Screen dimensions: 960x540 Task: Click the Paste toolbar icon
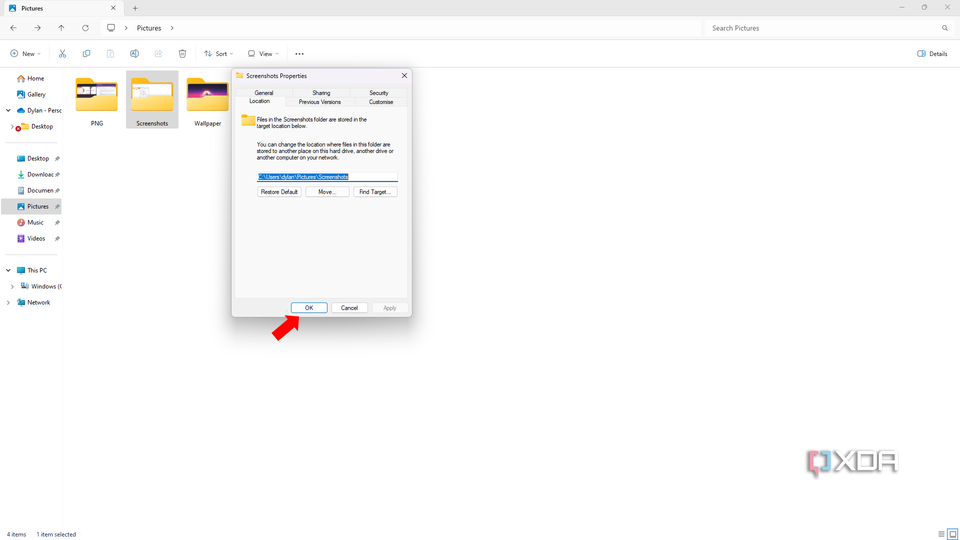[x=110, y=54]
